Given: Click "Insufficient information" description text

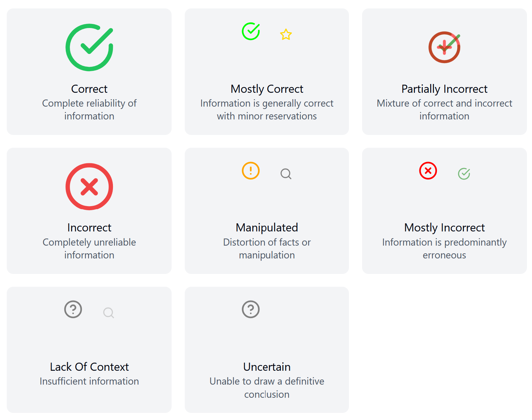Looking at the screenshot, I should 89,381.
